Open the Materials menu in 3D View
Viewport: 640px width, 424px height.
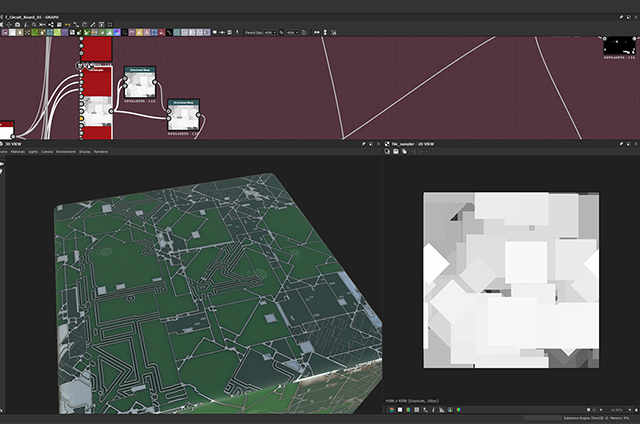(18, 151)
